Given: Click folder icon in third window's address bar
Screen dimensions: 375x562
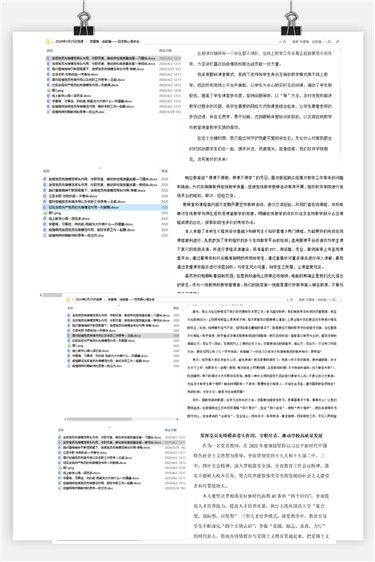Looking at the screenshot, I should click(68, 299).
